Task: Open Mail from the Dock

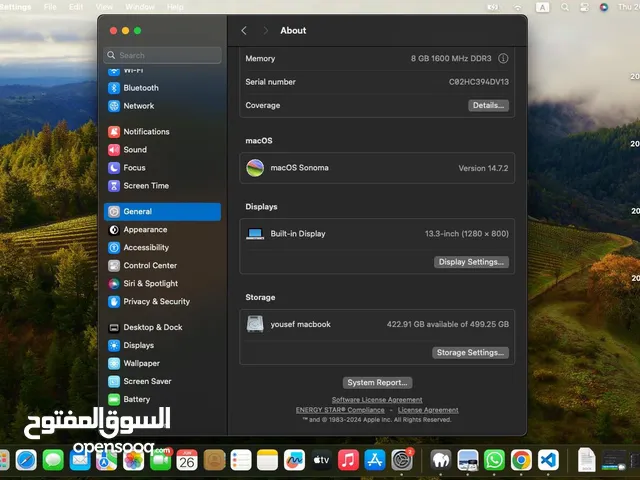Action: pyautogui.click(x=80, y=460)
